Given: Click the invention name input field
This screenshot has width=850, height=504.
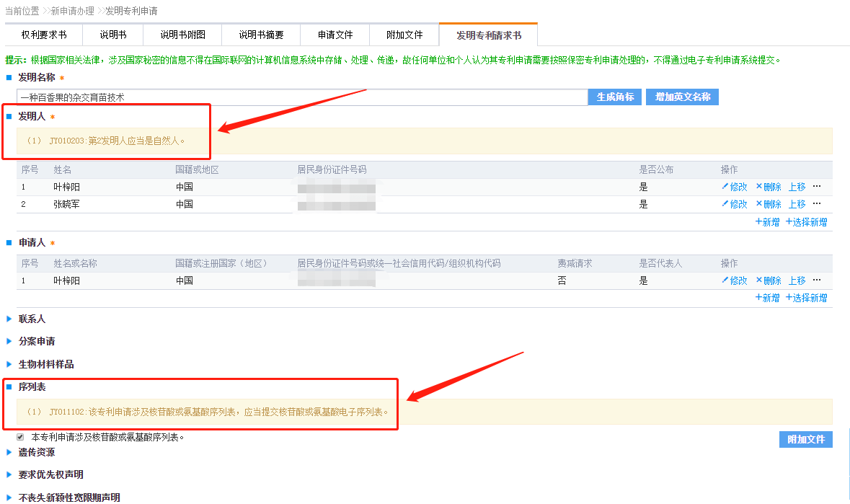Looking at the screenshot, I should (x=302, y=97).
